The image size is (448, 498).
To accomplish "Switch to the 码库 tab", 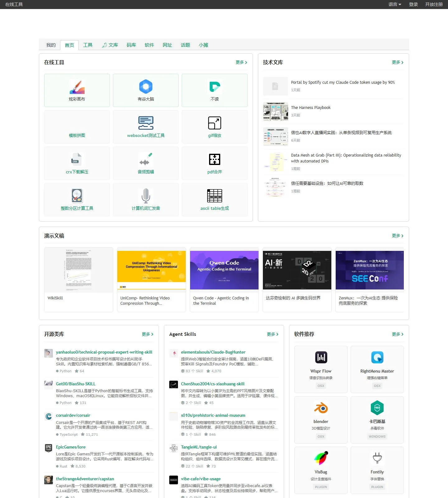I will (x=131, y=45).
